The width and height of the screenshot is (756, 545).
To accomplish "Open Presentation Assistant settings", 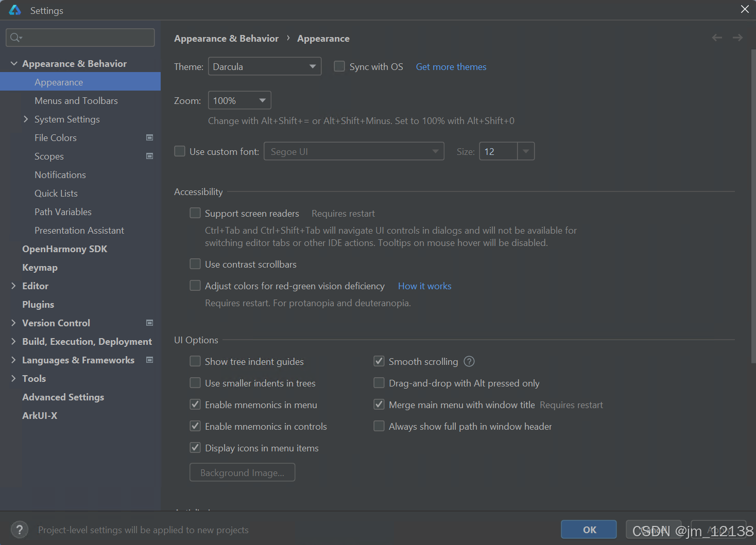I will 80,230.
